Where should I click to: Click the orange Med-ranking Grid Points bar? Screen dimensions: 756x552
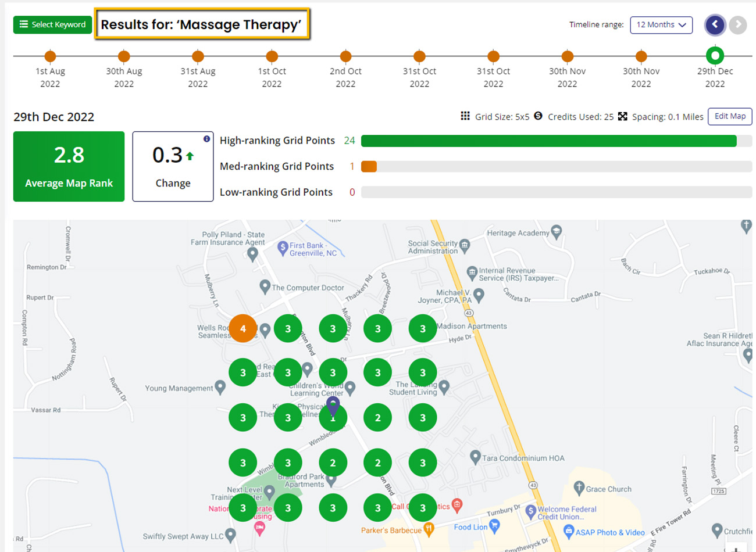[369, 167]
